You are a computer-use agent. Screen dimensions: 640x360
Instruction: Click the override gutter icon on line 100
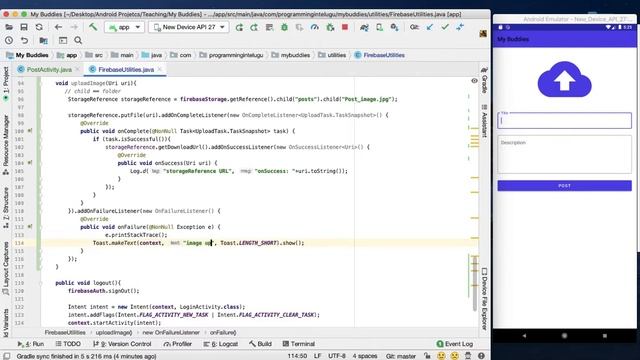pos(30,131)
